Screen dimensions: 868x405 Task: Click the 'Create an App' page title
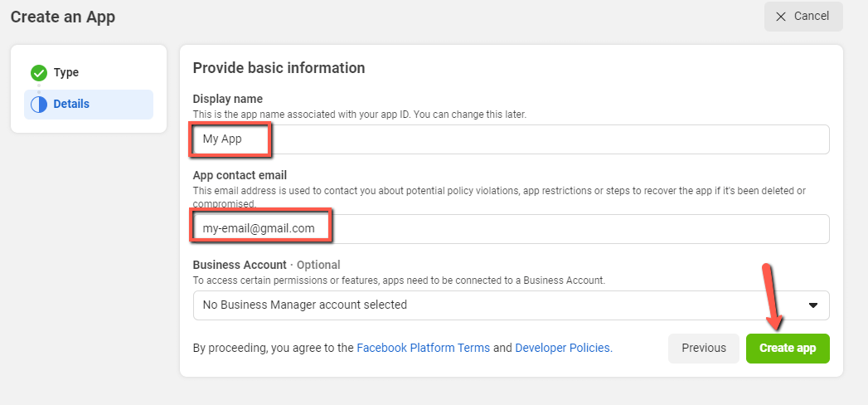coord(63,17)
